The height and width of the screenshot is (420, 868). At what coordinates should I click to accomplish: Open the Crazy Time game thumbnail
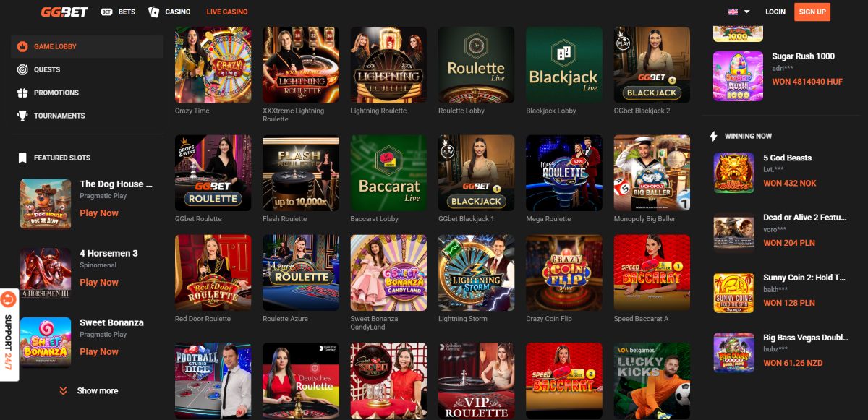pos(213,65)
